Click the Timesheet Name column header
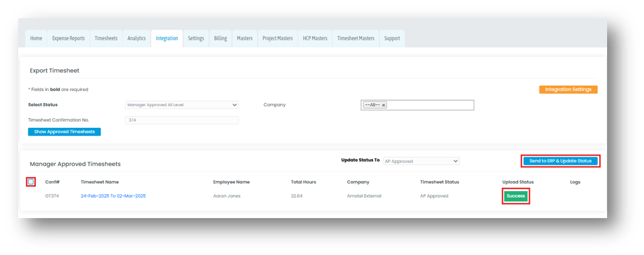 pos(100,182)
